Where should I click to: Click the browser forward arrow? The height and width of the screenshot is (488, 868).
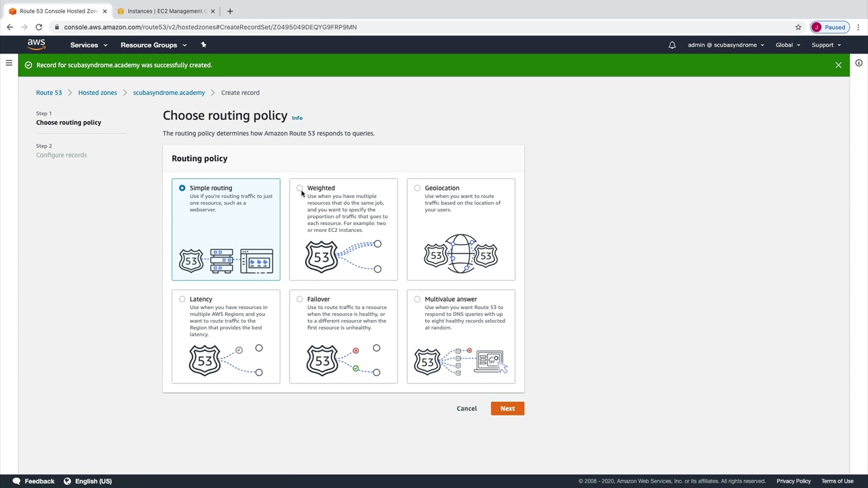tap(24, 27)
